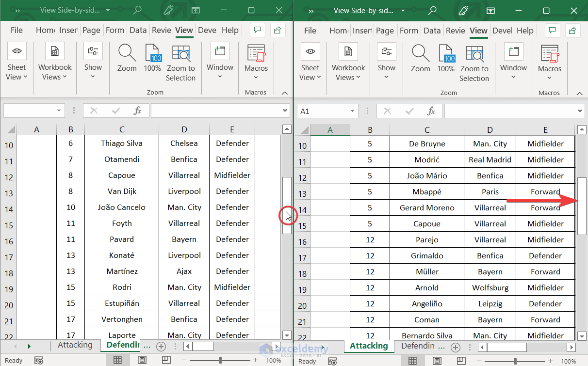The height and width of the screenshot is (366, 588).
Task: Switch to Normal view icon in right status bar
Action: click(x=412, y=360)
